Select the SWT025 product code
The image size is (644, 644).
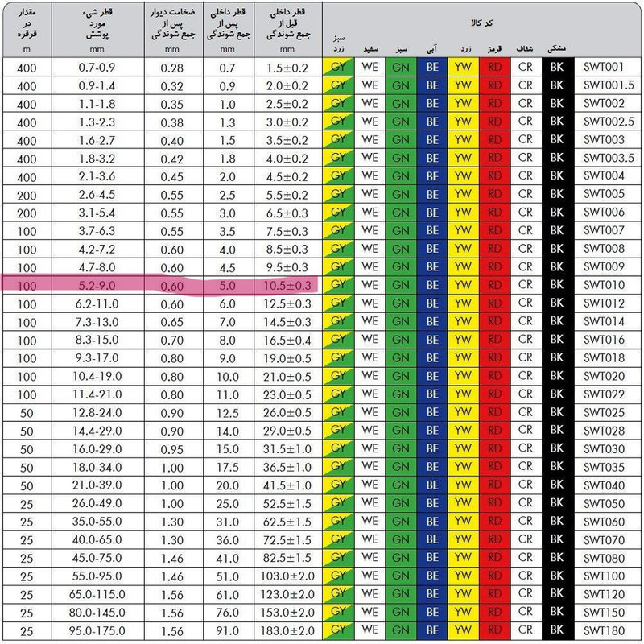click(605, 411)
